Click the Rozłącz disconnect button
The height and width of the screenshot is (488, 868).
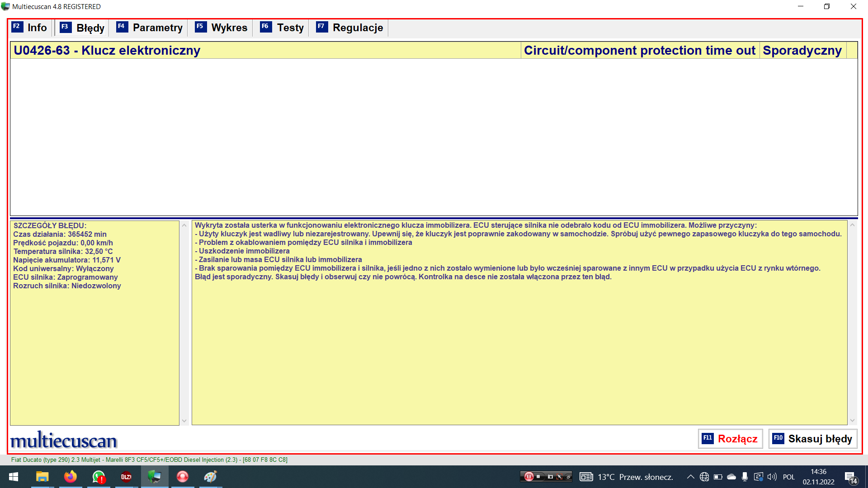730,439
